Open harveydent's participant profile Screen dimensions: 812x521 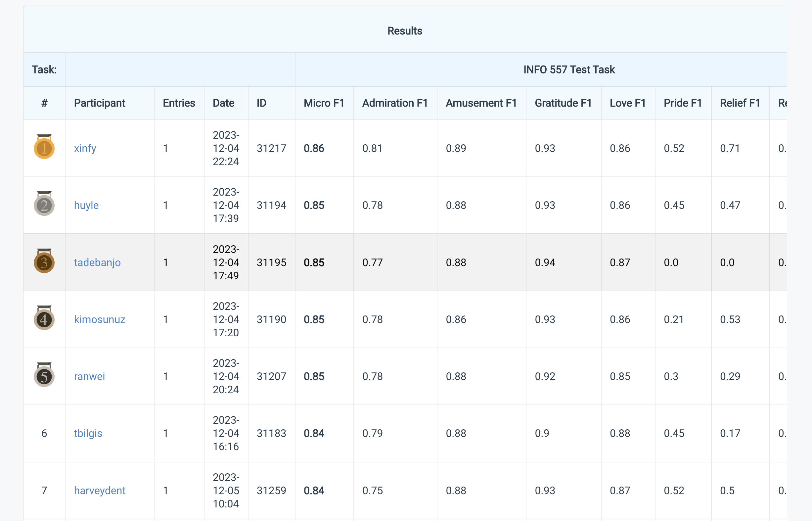pos(100,490)
